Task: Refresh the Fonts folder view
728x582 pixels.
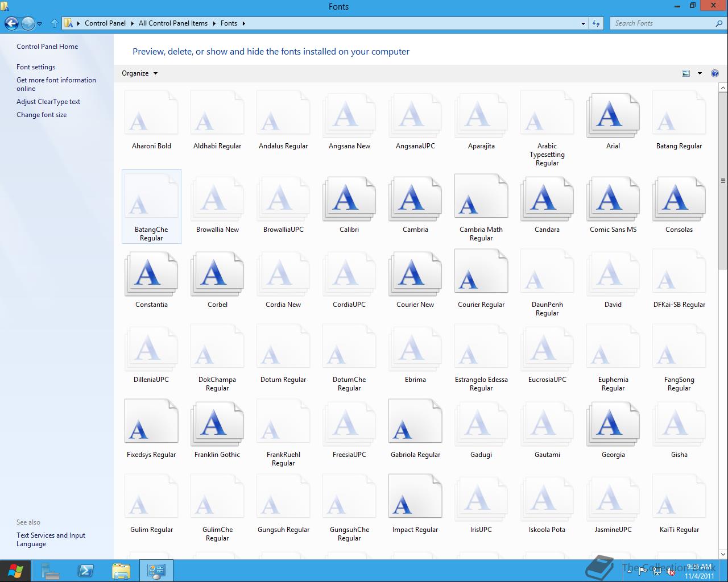Action: click(x=596, y=23)
